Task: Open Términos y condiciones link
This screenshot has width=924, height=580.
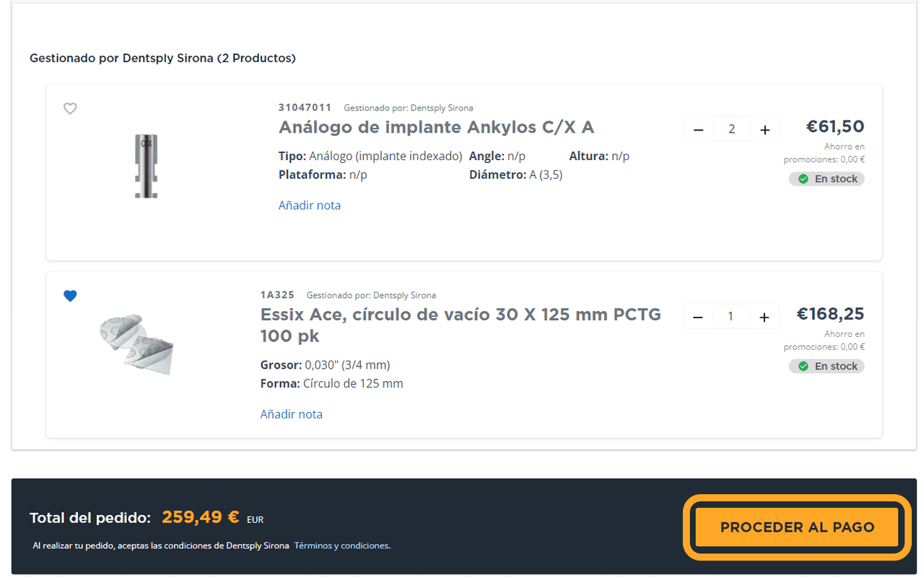Action: point(341,546)
